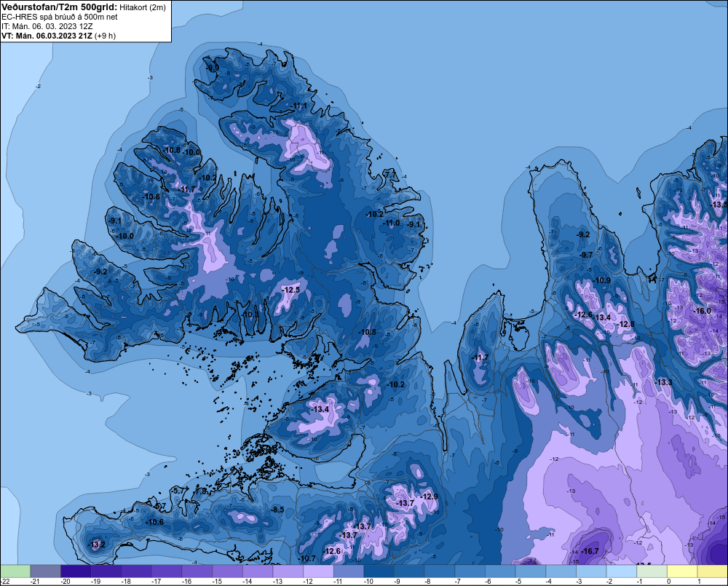Pick the dark purple legend swatch above -20
Image resolution: width=728 pixels, height=586 pixels.
[76, 571]
